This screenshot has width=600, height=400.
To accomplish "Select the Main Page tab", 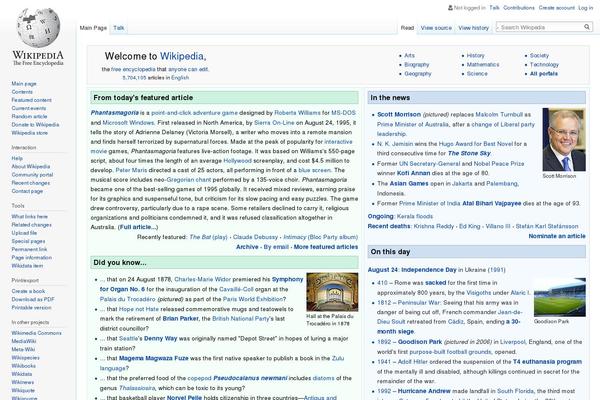I will [x=93, y=28].
